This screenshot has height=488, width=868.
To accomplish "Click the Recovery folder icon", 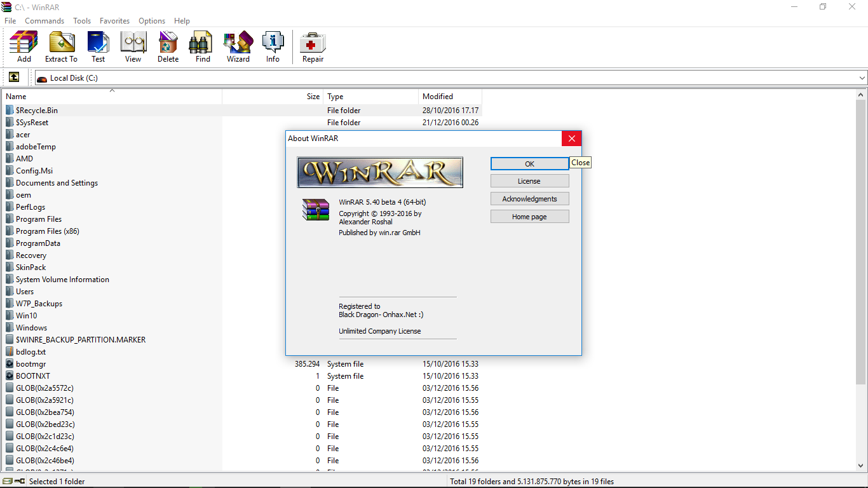I will point(10,255).
